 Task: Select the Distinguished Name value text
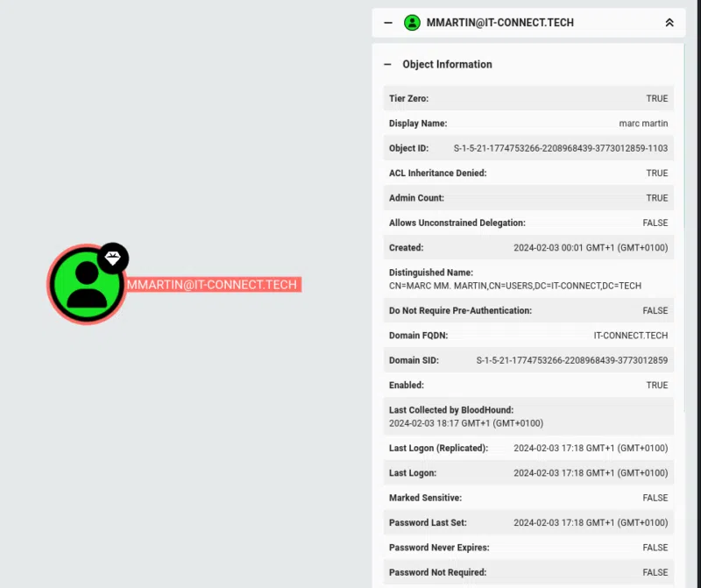click(515, 286)
